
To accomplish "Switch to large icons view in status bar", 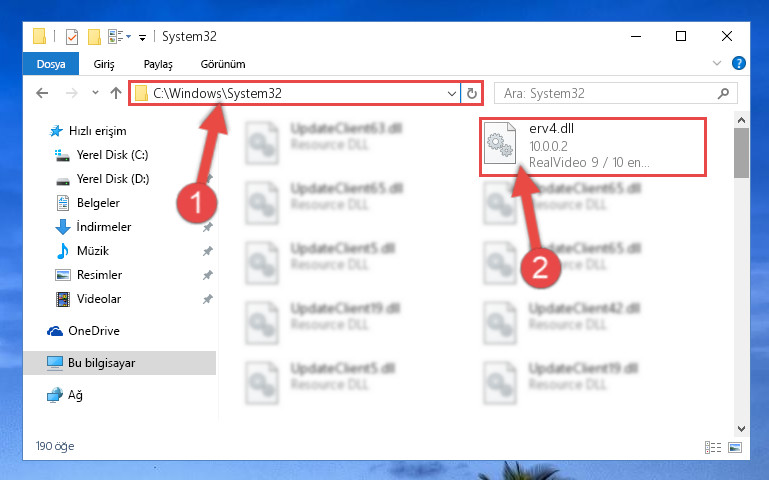I will coord(735,447).
